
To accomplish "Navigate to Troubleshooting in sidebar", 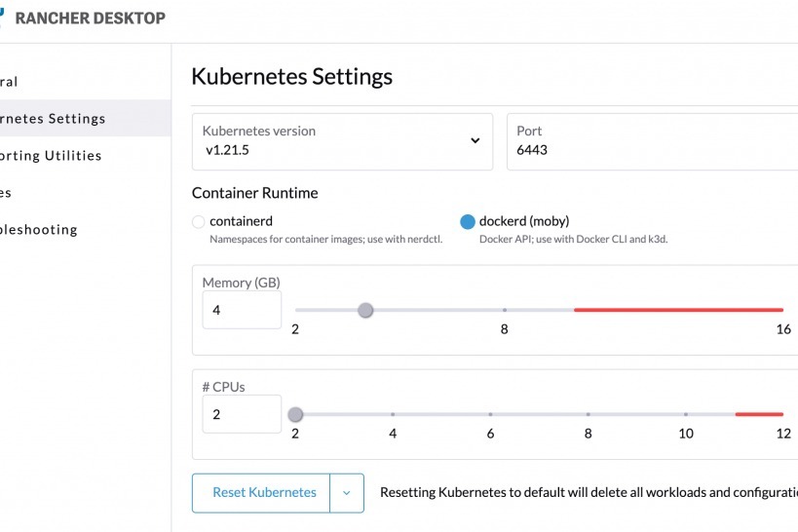I will tap(39, 230).
